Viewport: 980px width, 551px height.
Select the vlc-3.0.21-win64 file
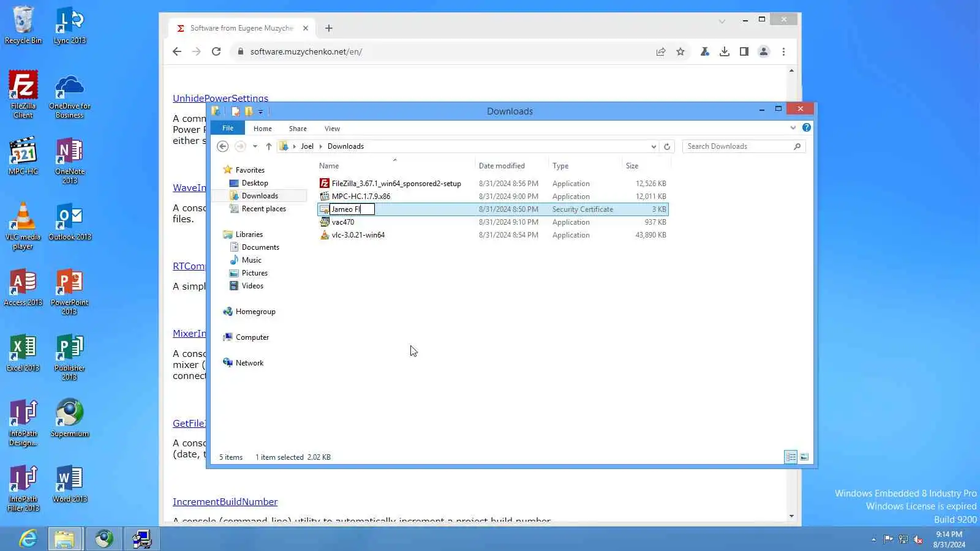[x=358, y=235]
